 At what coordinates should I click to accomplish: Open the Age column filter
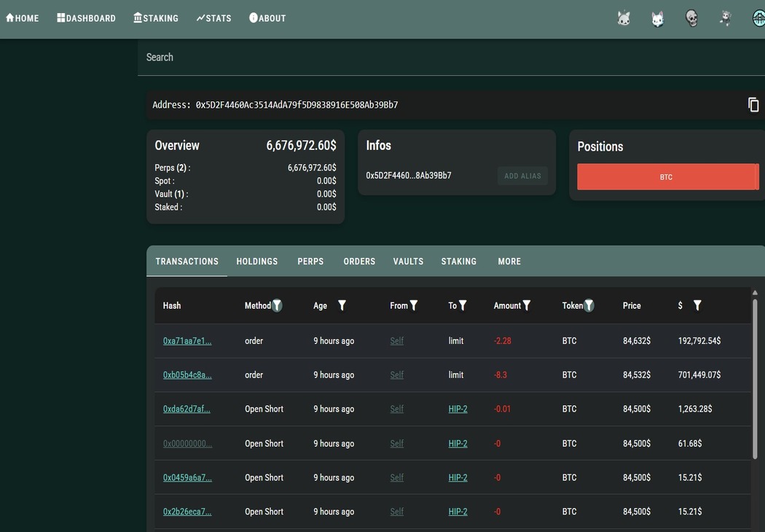[x=342, y=305]
